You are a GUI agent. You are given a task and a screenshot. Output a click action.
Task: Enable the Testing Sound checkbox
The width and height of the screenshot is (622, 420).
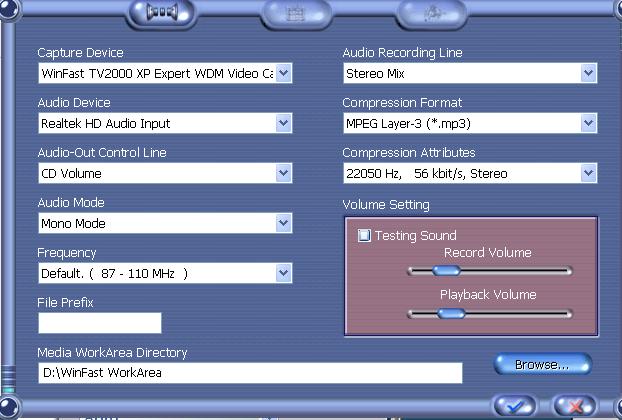(364, 235)
